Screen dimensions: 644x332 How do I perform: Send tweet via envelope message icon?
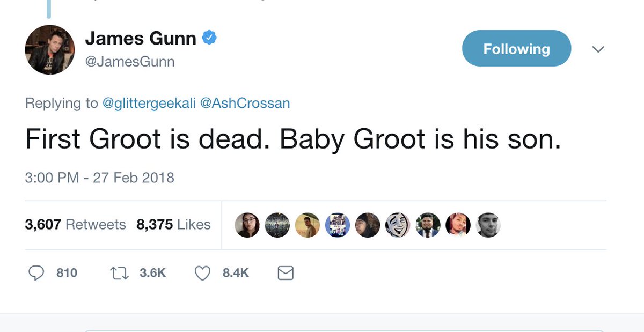point(286,274)
